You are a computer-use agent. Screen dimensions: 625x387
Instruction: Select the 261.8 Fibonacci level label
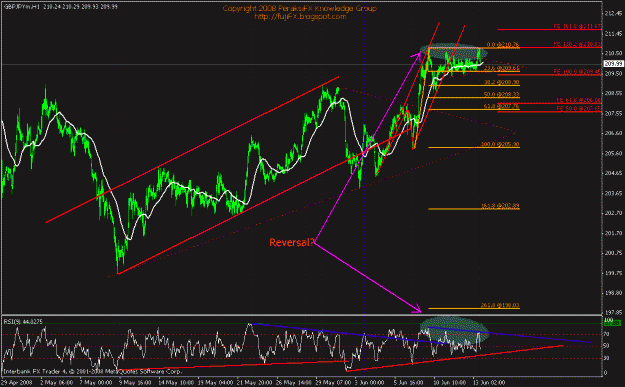coord(500,305)
